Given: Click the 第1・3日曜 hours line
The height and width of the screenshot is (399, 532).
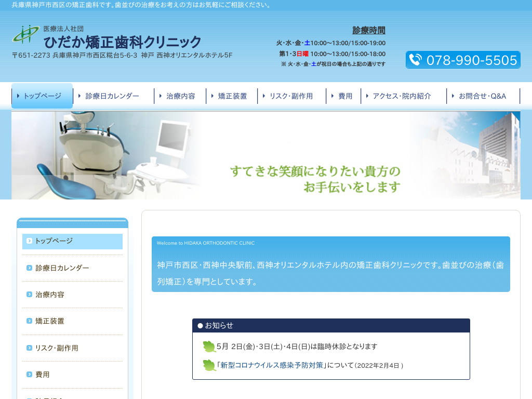Looking at the screenshot, I should [332, 54].
